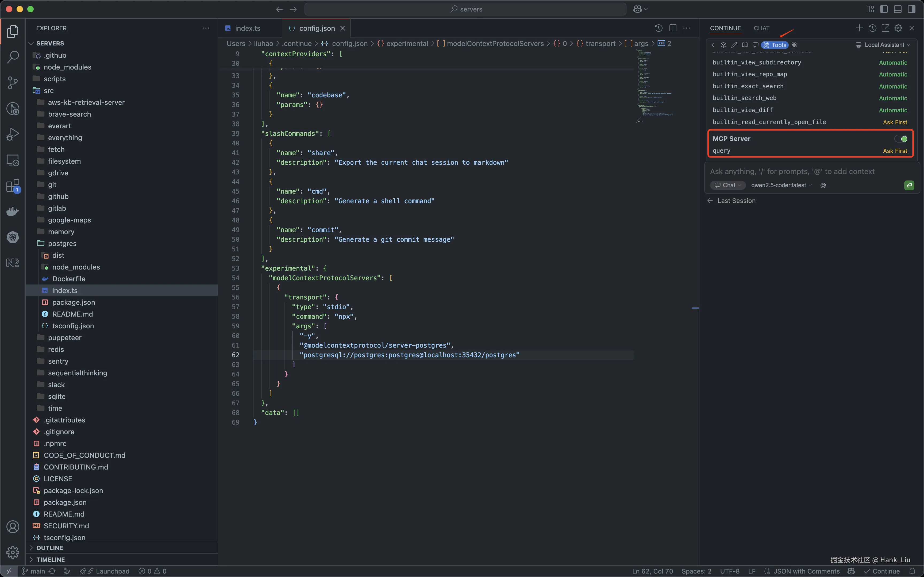Switch to the index.ts editor tab
This screenshot has height=577, width=924.
click(247, 29)
